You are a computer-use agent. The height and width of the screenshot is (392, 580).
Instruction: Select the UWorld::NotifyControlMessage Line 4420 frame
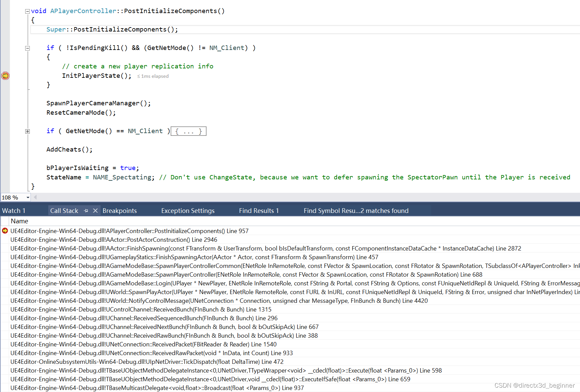click(219, 300)
